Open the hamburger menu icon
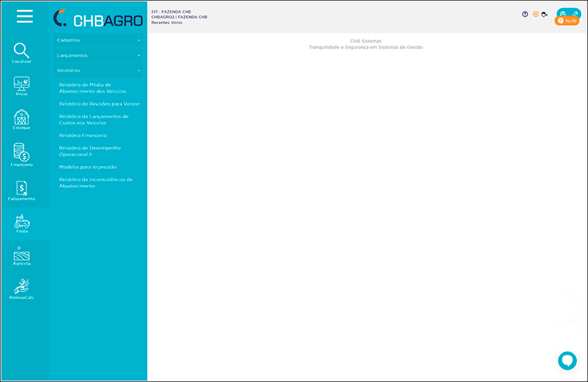This screenshot has height=382, width=588. coord(25,17)
